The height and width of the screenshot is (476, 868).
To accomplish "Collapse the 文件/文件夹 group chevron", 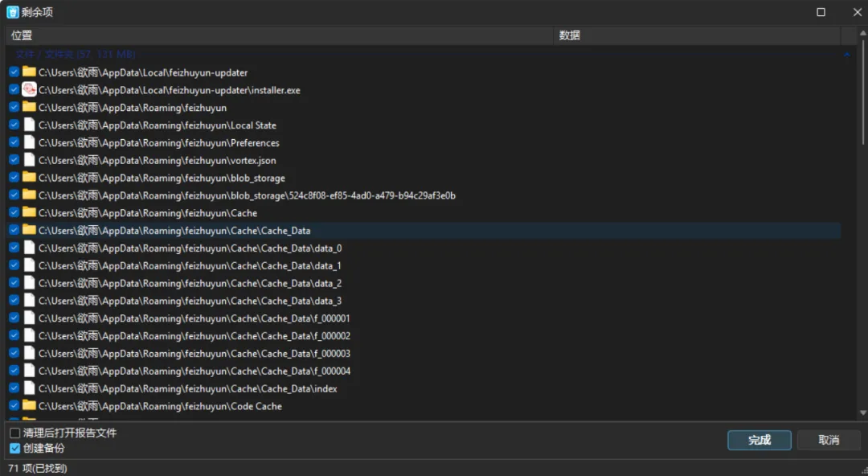I will (846, 55).
